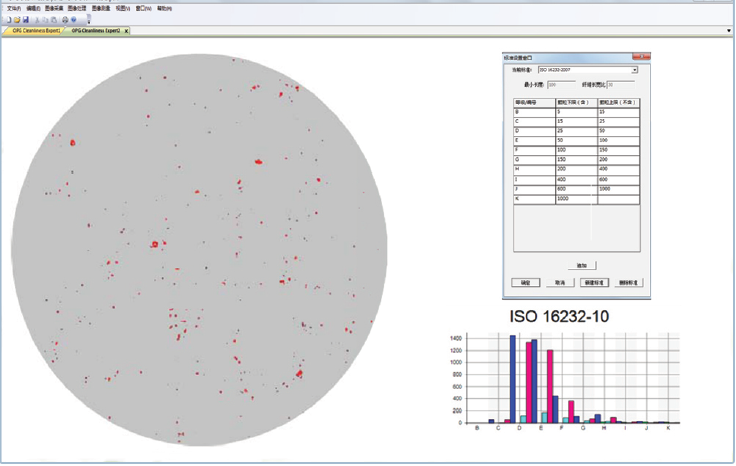Open the tab list arrow at far right
This screenshot has height=466, width=736.
pos(729,31)
